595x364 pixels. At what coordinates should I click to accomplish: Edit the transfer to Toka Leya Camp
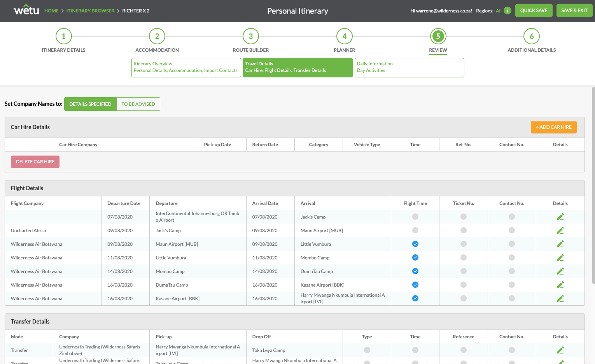pos(560,350)
